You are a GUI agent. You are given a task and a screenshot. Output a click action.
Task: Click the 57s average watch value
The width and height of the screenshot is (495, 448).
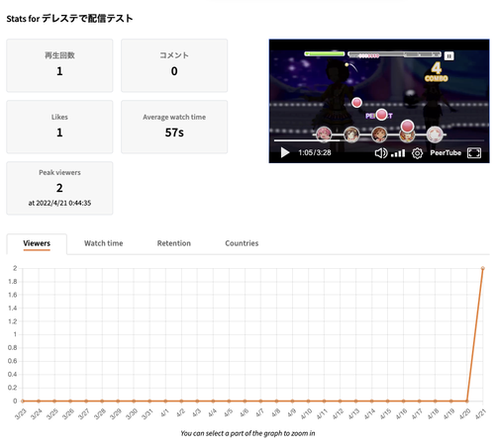coord(174,133)
